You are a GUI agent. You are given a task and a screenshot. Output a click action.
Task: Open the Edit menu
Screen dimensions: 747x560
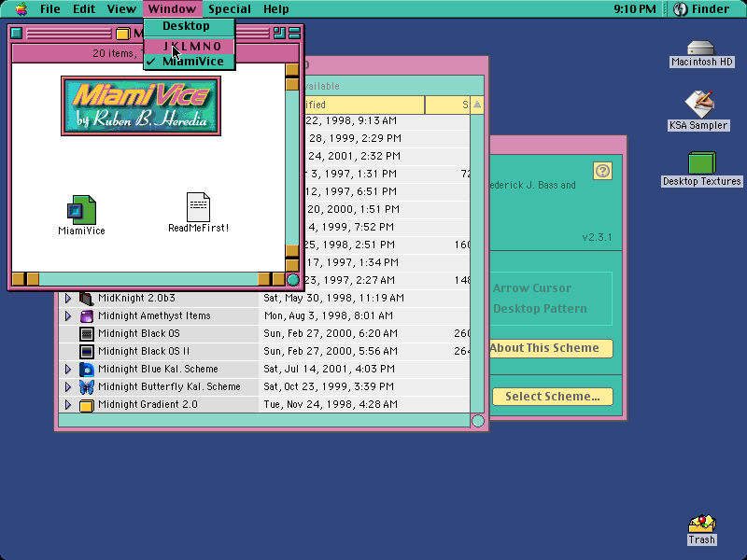click(x=84, y=9)
